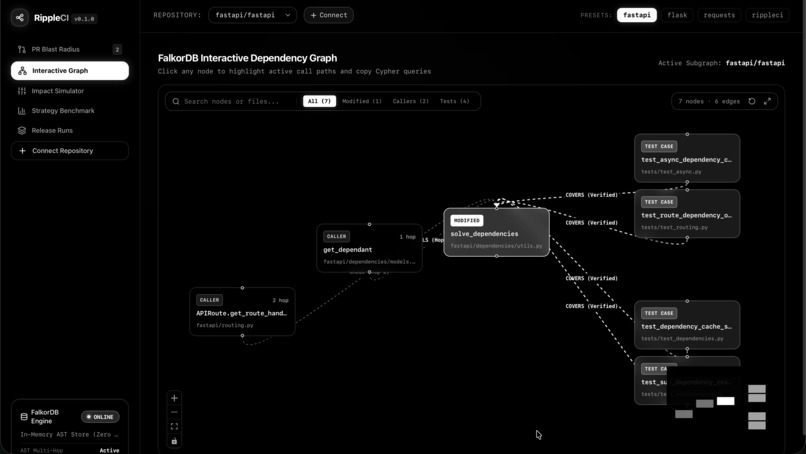Select the rippleci preset
Viewport: 806px width, 454px height.
tap(767, 15)
